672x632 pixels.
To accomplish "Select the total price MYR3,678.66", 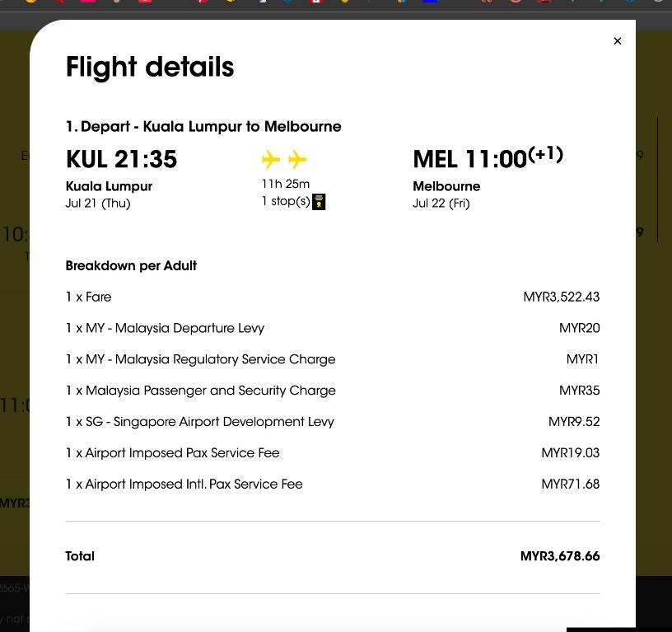I will point(560,556).
